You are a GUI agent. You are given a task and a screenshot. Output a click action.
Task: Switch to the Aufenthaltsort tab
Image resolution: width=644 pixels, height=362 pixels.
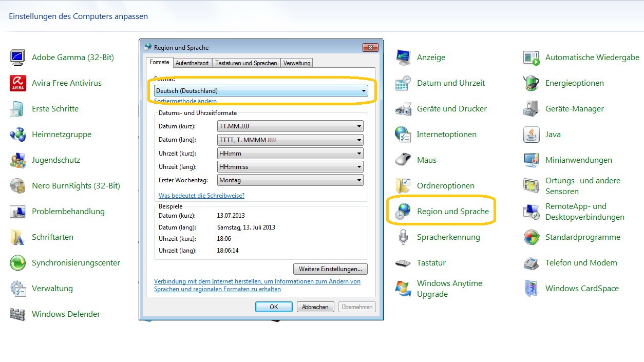coord(192,63)
